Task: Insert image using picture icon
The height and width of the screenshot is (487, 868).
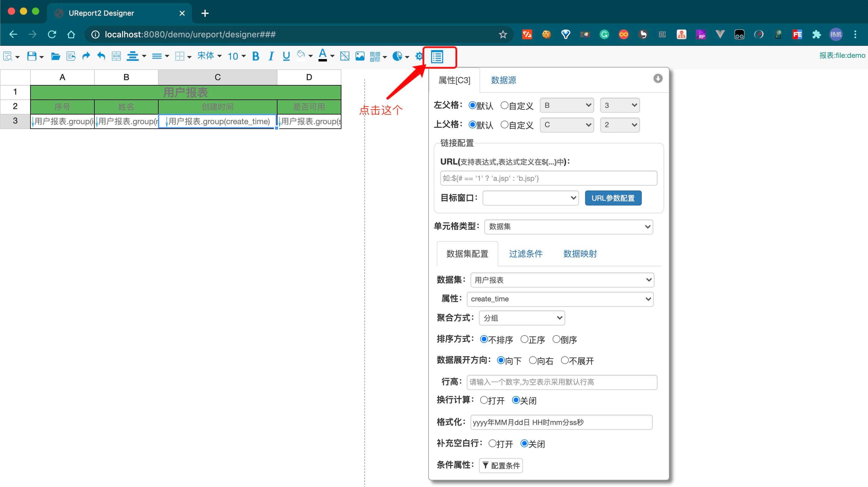Action: [x=360, y=56]
